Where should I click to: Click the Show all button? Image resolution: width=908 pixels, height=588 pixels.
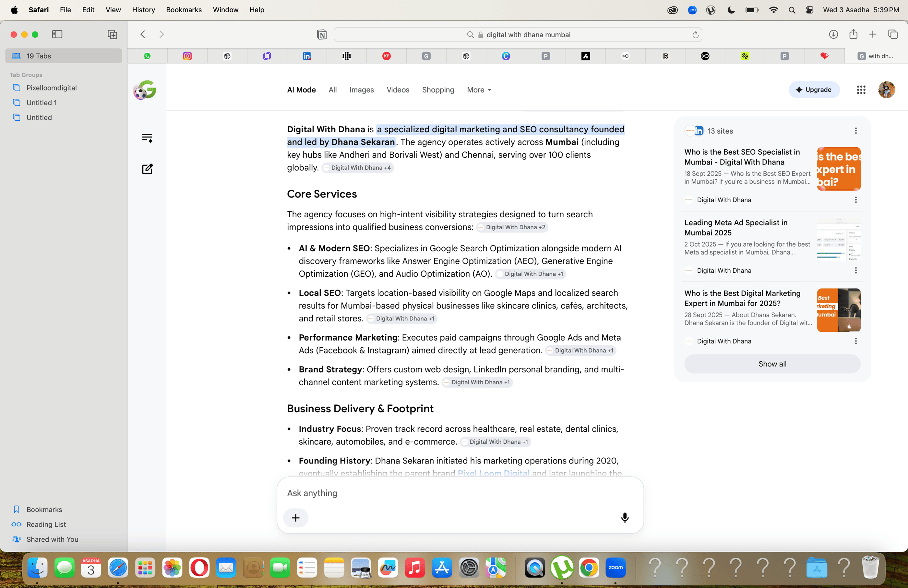(x=772, y=364)
